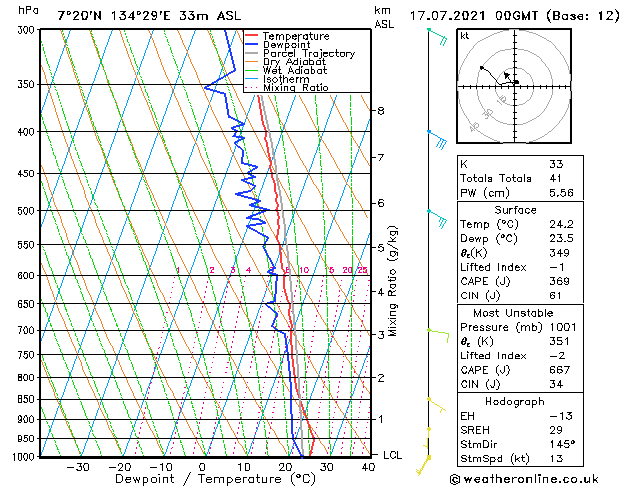Click the 700 pressure level label
629x486 pixels.
coord(28,330)
